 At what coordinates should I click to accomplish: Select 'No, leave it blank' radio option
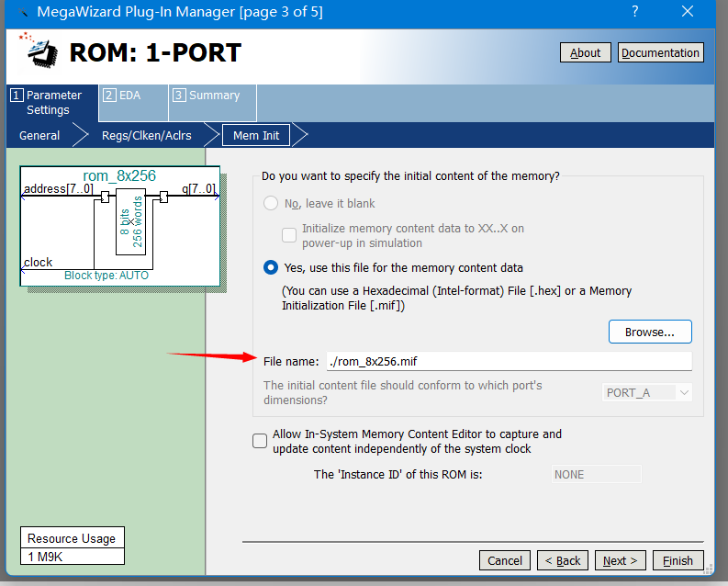271,203
